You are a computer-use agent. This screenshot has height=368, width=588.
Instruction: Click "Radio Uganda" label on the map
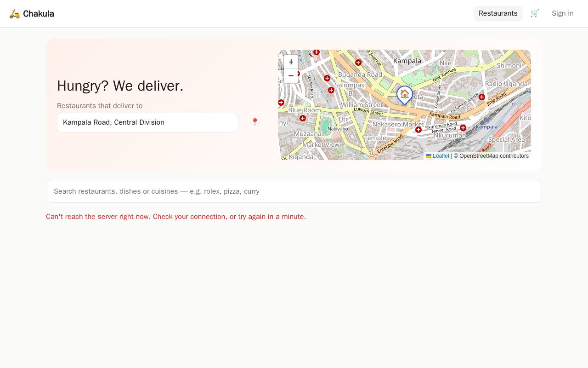coord(506,84)
